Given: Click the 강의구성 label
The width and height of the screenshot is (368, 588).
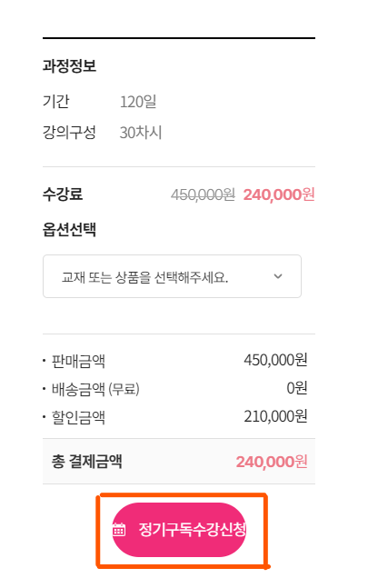Looking at the screenshot, I should pos(69,133).
